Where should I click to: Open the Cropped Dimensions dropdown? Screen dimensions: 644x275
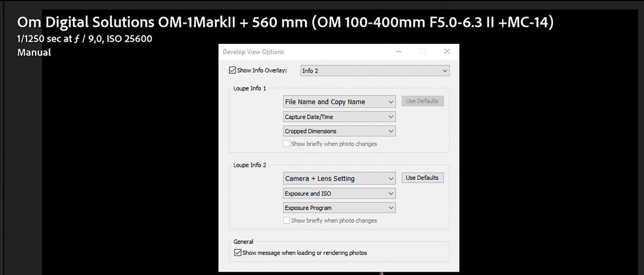pos(339,131)
